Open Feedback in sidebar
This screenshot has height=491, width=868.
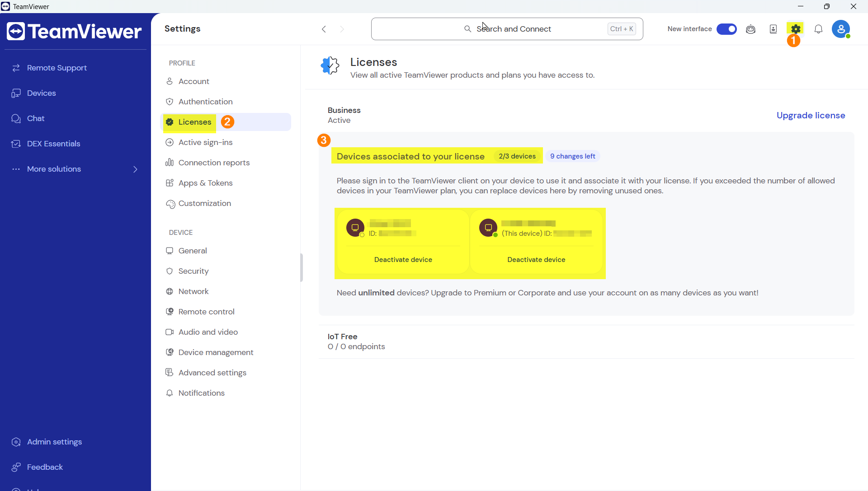(75, 467)
